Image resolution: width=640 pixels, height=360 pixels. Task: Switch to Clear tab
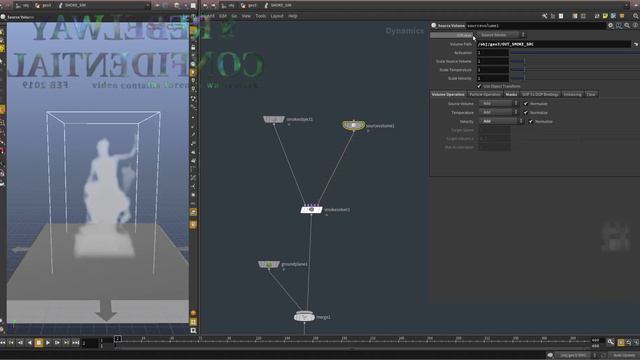coord(591,94)
